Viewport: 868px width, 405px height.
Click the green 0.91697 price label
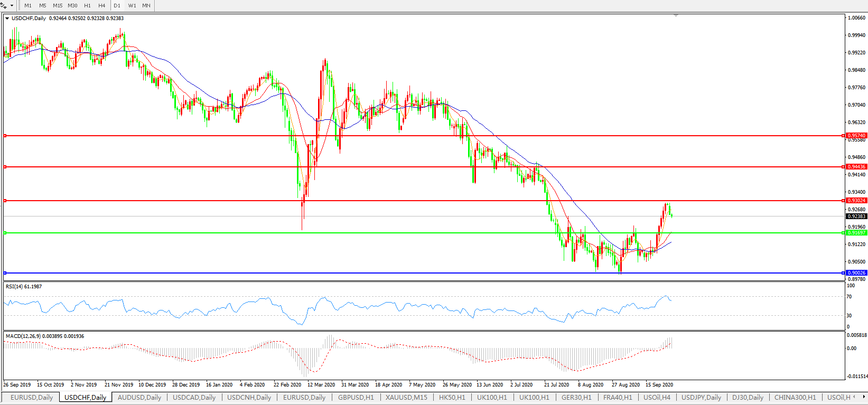tap(856, 233)
